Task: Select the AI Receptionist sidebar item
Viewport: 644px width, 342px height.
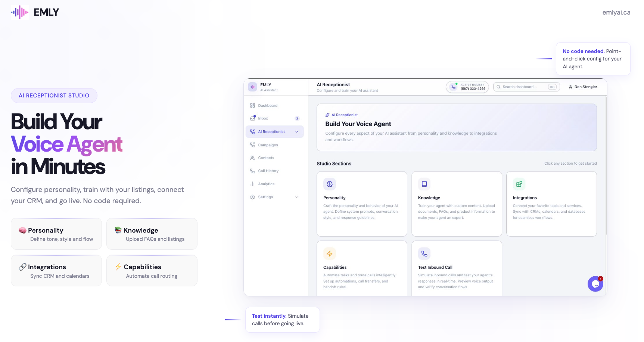Action: pyautogui.click(x=271, y=131)
